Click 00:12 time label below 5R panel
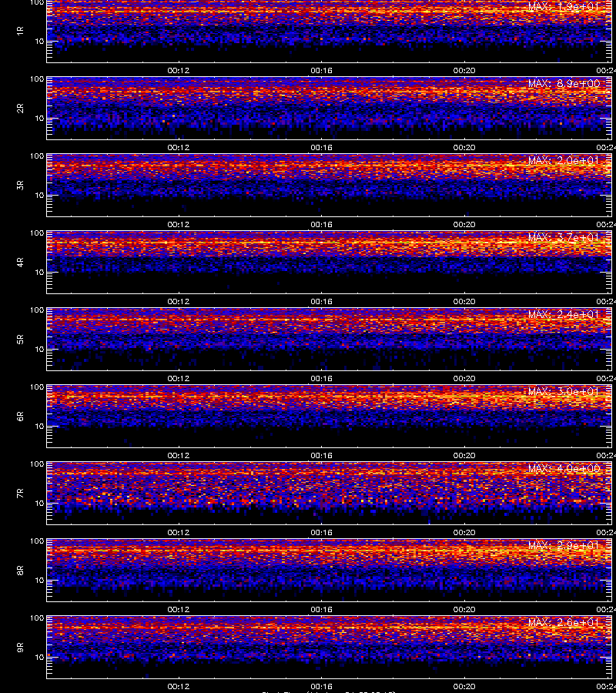The image size is (616, 693). [x=179, y=378]
